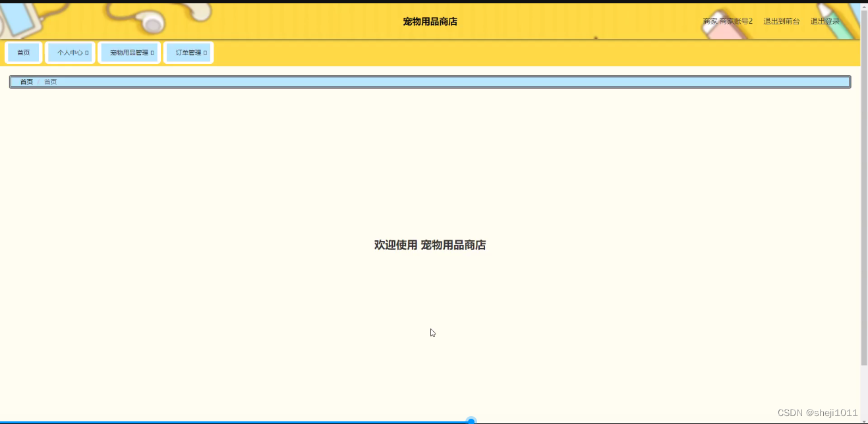Expand the 个人中心 navigation dropdown
Screen dimensions: 868x424
coord(71,52)
